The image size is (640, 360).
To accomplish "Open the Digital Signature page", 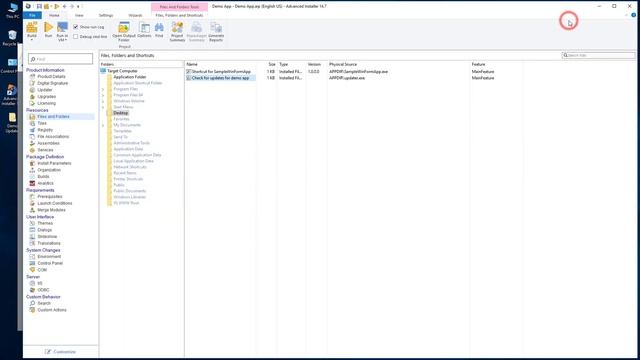I will [x=52, y=83].
